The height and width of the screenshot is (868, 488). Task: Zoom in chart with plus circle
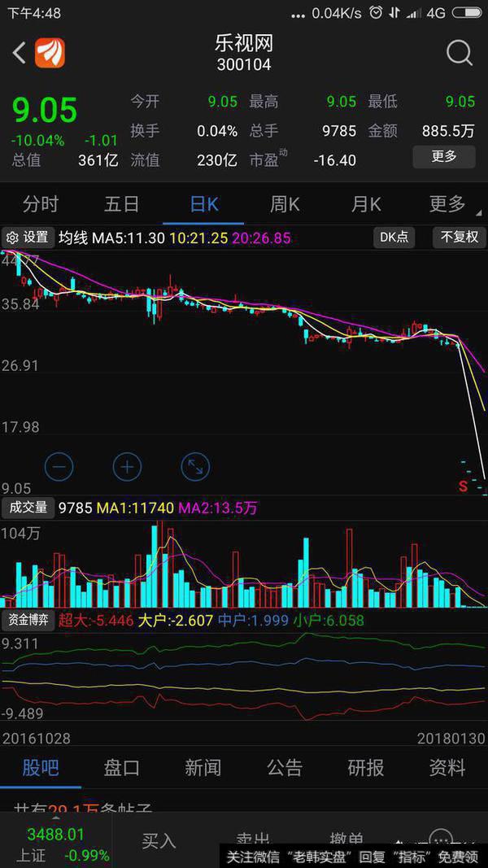(x=127, y=467)
